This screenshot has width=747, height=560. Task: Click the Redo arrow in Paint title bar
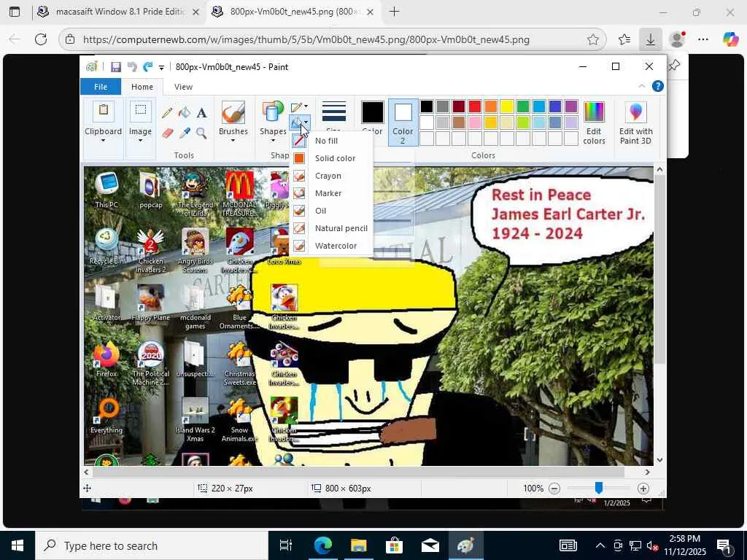coord(147,67)
